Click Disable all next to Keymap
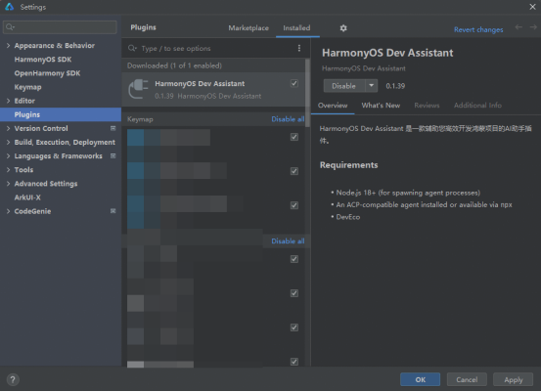The width and height of the screenshot is (541, 392). (288, 119)
